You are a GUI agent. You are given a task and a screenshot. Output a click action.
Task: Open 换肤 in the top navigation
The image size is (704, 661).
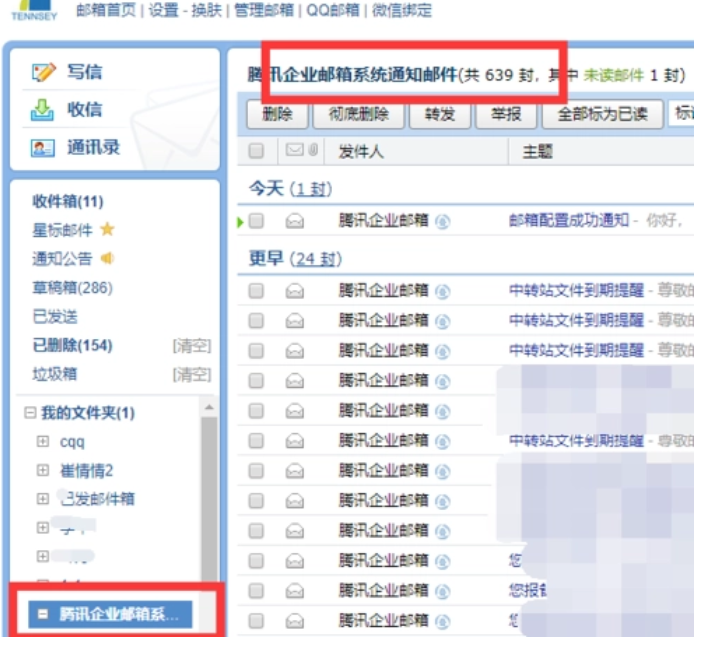coord(207,10)
